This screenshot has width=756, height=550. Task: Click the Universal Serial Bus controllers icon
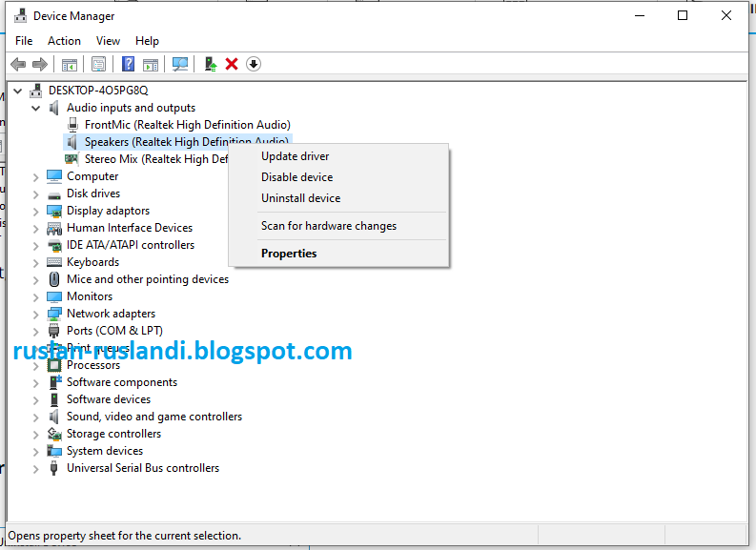(x=54, y=468)
